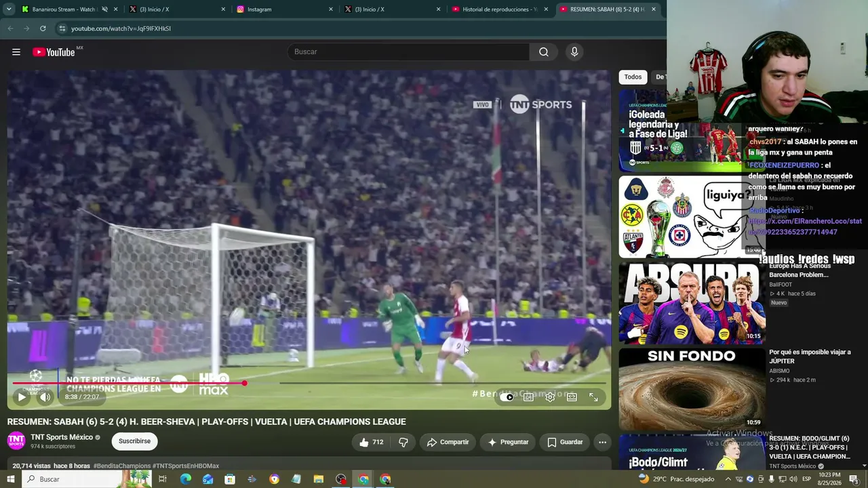Open the SIN FONDO Jupiter video thumbnail
This screenshot has width=868, height=488.
[692, 390]
